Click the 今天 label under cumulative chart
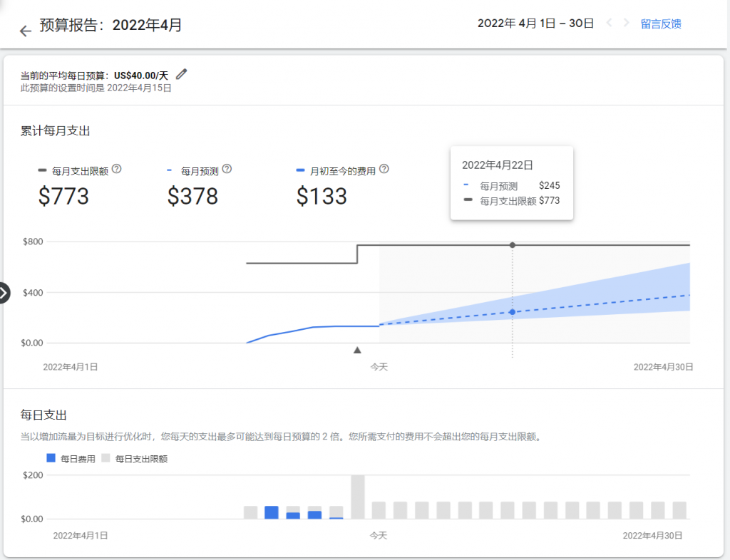 coord(379,367)
